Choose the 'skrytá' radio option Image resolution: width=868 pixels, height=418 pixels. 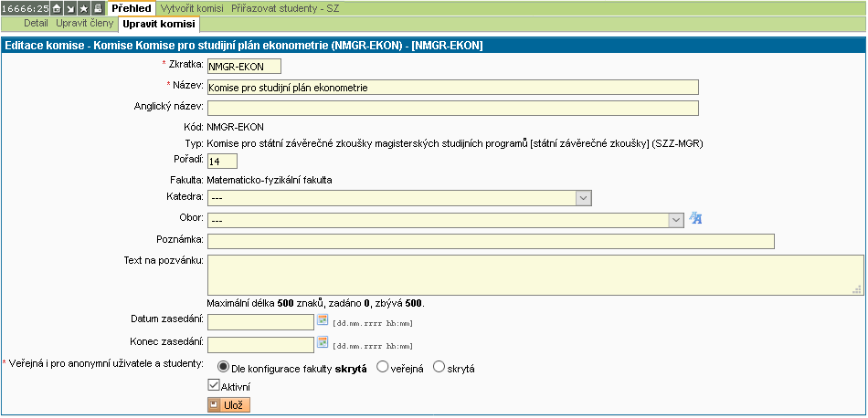[x=439, y=367]
